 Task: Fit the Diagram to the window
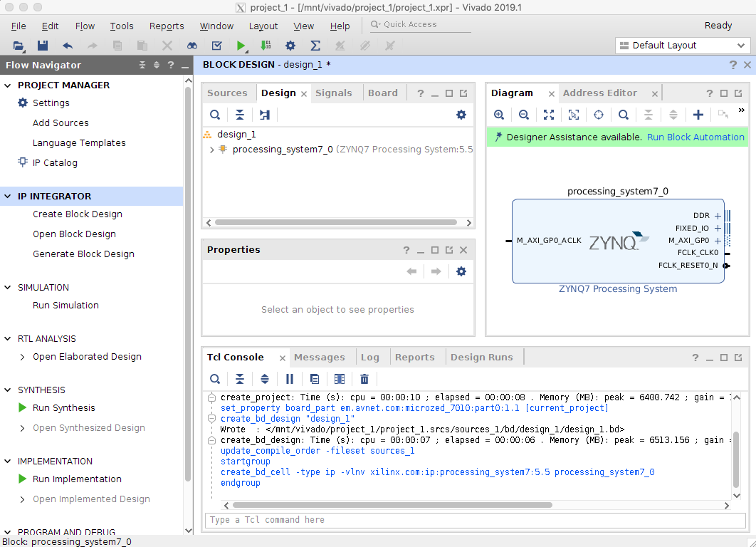tap(549, 115)
